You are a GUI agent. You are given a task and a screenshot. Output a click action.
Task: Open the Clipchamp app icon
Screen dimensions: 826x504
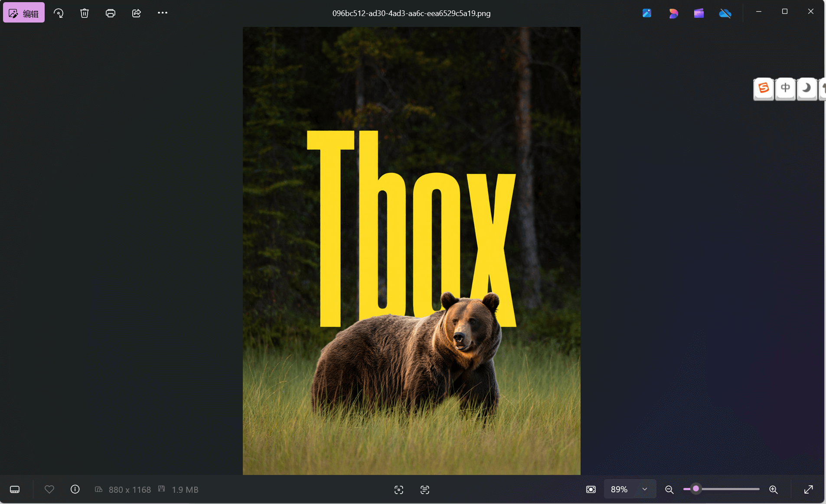pos(699,13)
